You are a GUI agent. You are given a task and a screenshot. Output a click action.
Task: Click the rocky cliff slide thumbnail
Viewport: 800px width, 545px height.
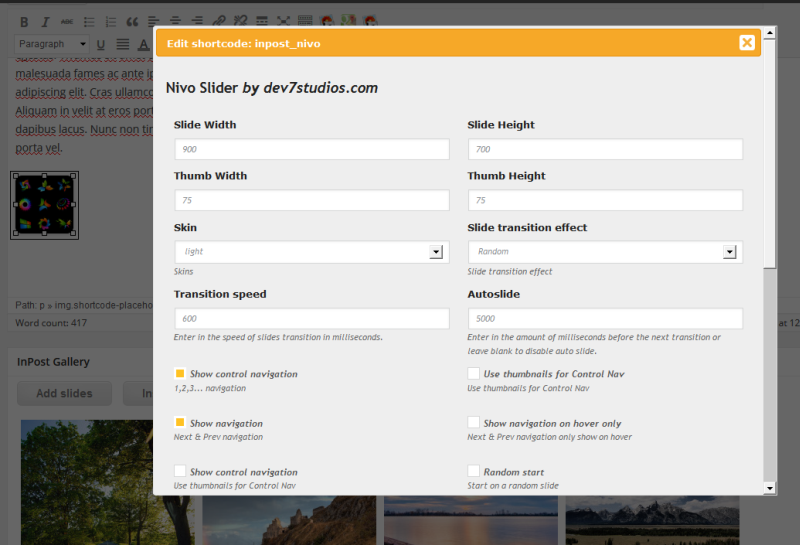289,520
